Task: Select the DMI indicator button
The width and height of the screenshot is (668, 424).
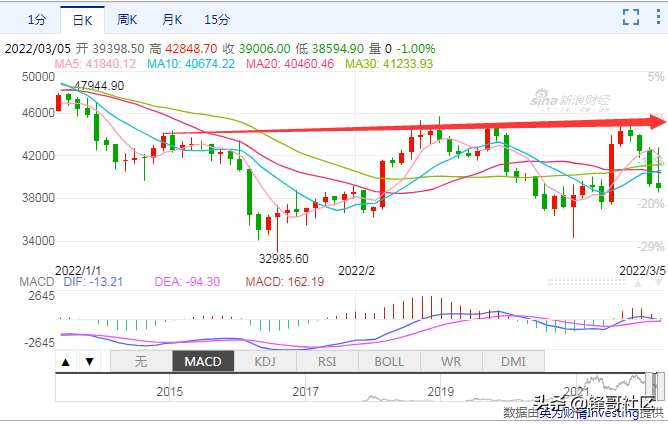Action: tap(513, 361)
